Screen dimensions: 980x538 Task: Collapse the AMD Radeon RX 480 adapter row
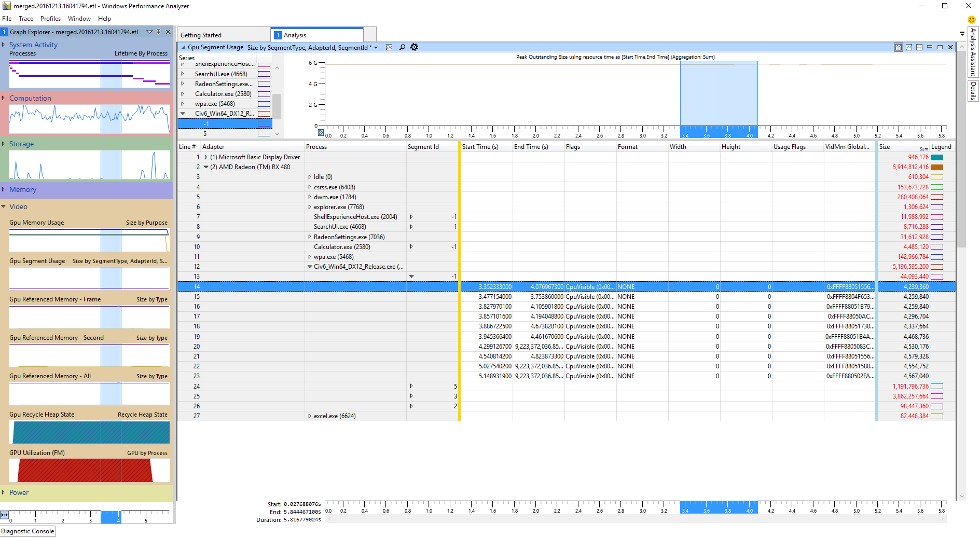206,167
